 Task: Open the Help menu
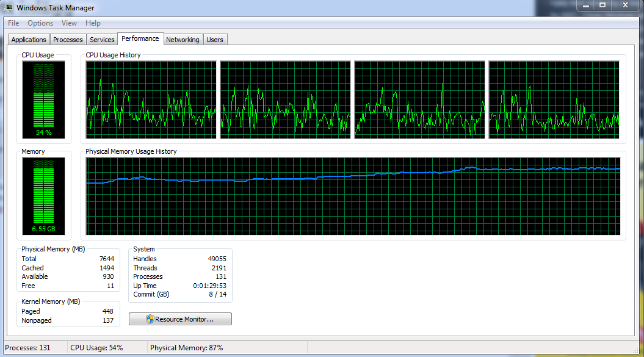tap(93, 23)
